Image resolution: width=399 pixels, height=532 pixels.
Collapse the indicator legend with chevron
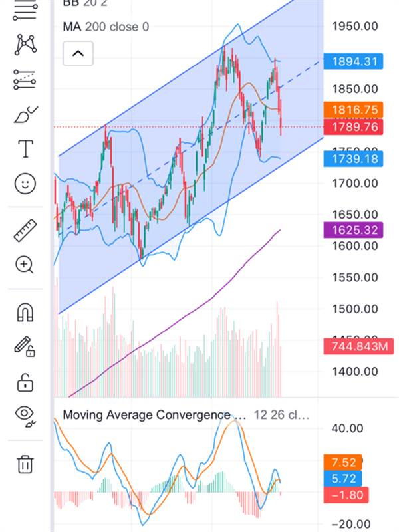[x=78, y=53]
